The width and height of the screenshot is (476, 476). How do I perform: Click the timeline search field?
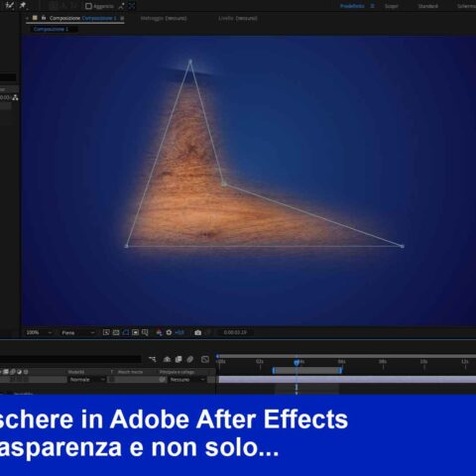[x=70, y=359]
